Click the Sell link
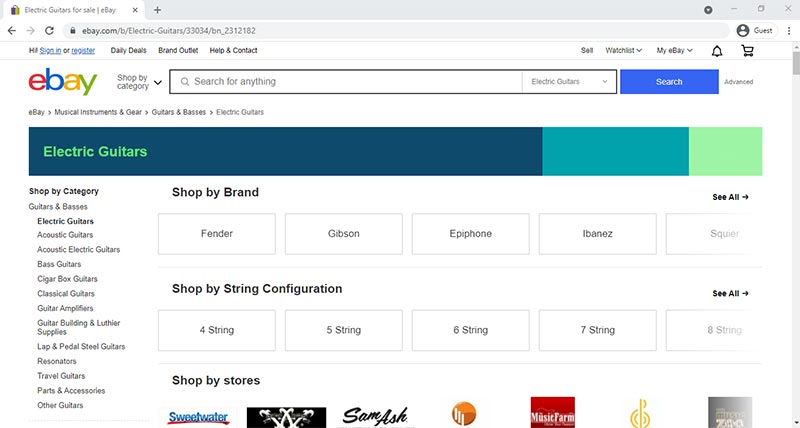The image size is (800, 428). pyautogui.click(x=587, y=51)
